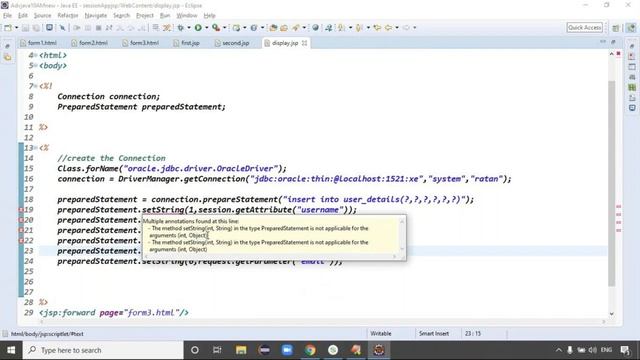The width and height of the screenshot is (640, 360).
Task: Switch to the form3.html editor tab
Action: point(141,43)
